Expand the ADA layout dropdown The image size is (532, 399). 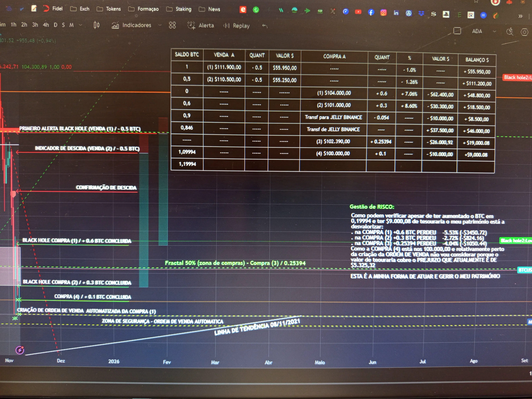494,31
